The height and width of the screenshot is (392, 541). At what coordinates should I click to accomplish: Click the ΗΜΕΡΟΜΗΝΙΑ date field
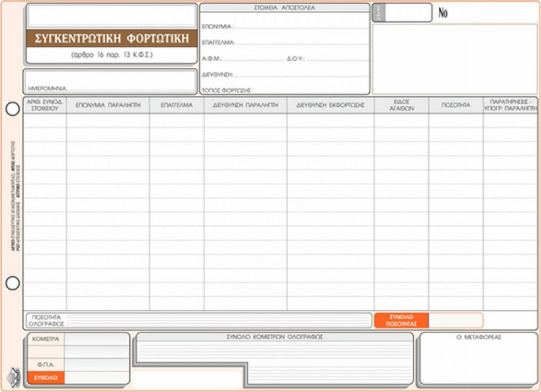tap(130, 87)
